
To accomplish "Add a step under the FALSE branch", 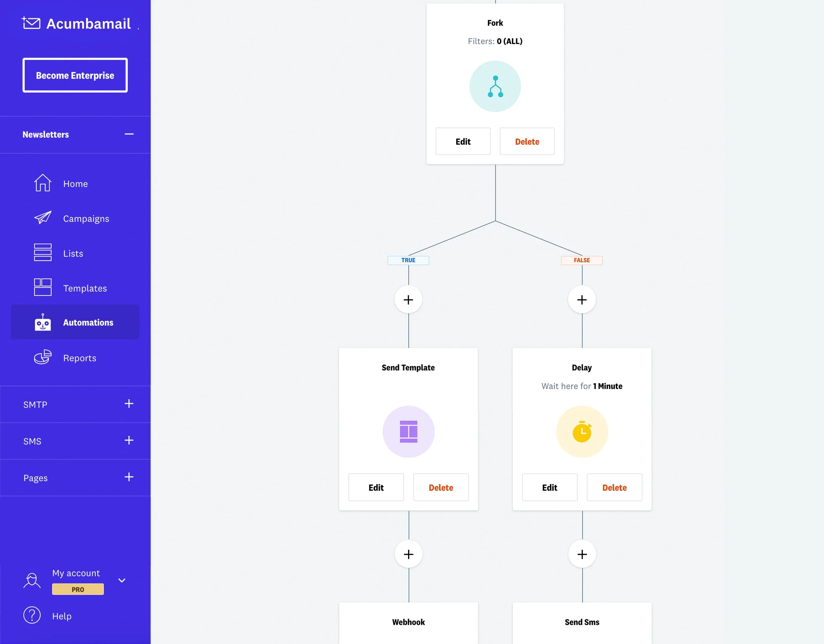I will pyautogui.click(x=582, y=300).
